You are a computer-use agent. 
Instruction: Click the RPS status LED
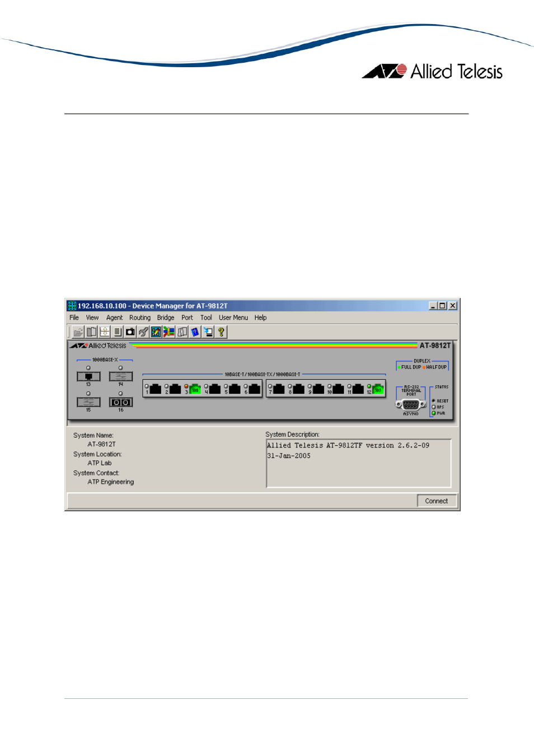tap(434, 407)
